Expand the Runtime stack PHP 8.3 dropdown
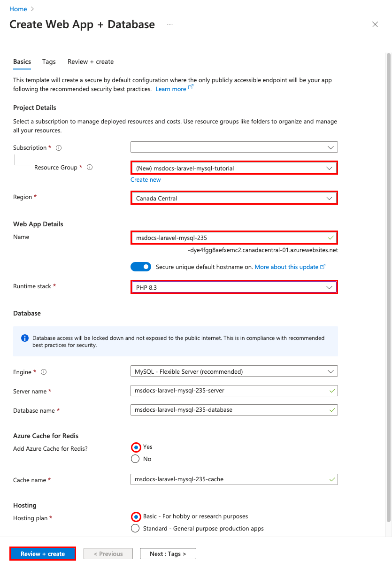This screenshot has height=570, width=392. pyautogui.click(x=234, y=287)
